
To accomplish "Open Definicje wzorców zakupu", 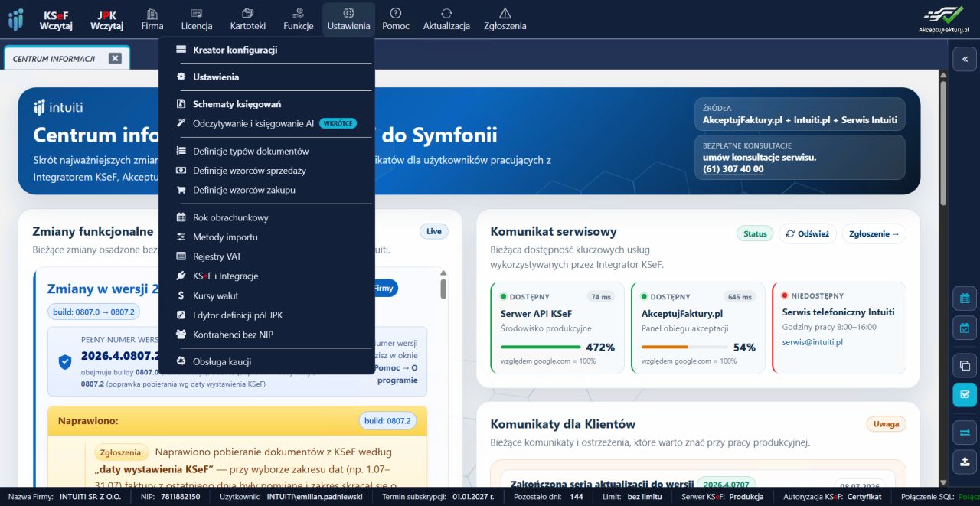I will click(x=266, y=190).
